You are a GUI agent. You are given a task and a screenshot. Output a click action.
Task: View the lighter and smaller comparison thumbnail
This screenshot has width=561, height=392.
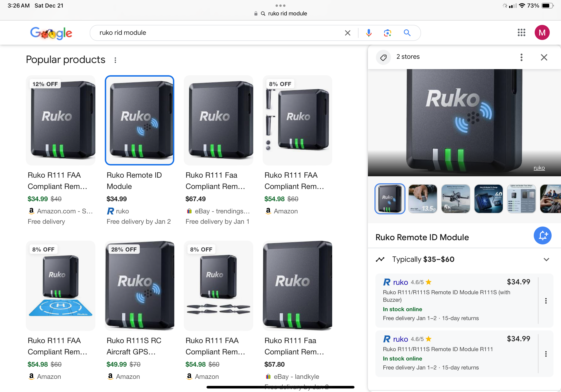click(522, 199)
